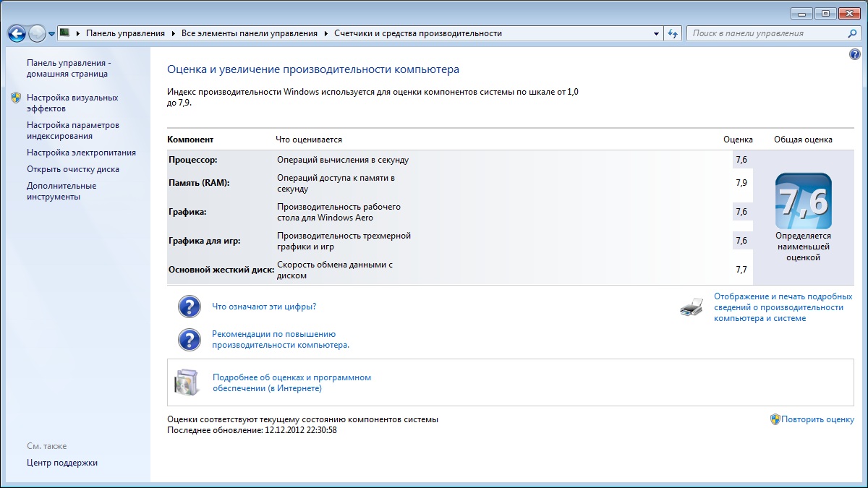Click the refresh icon next to address bar
Screen dimensions: 868x488
tap(673, 33)
